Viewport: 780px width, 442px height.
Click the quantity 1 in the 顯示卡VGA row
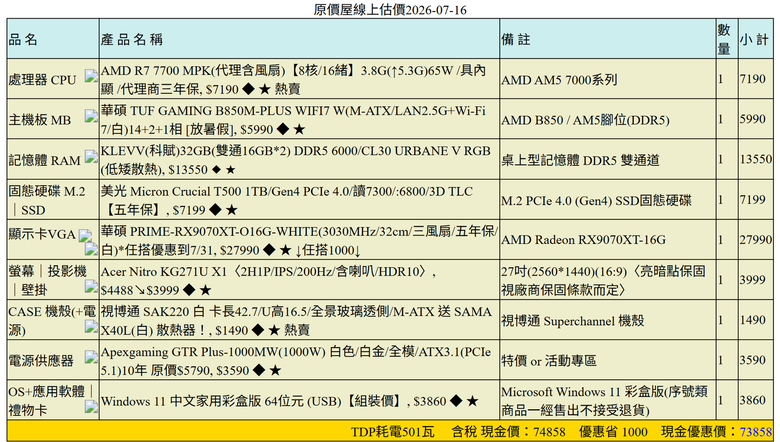click(720, 240)
